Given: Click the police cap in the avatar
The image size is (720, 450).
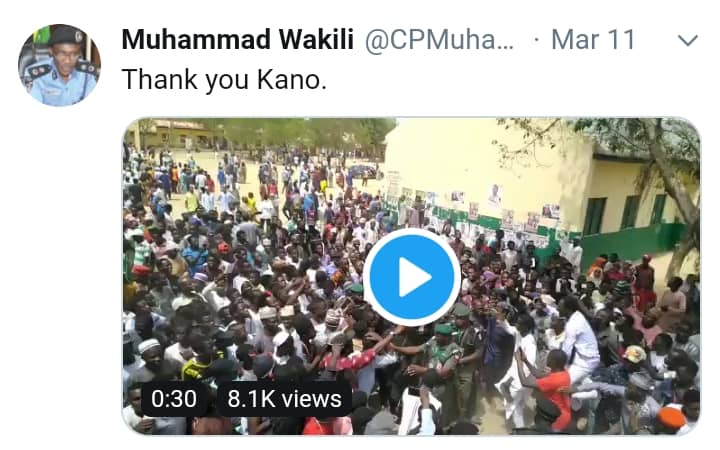Looking at the screenshot, I should pyautogui.click(x=65, y=35).
